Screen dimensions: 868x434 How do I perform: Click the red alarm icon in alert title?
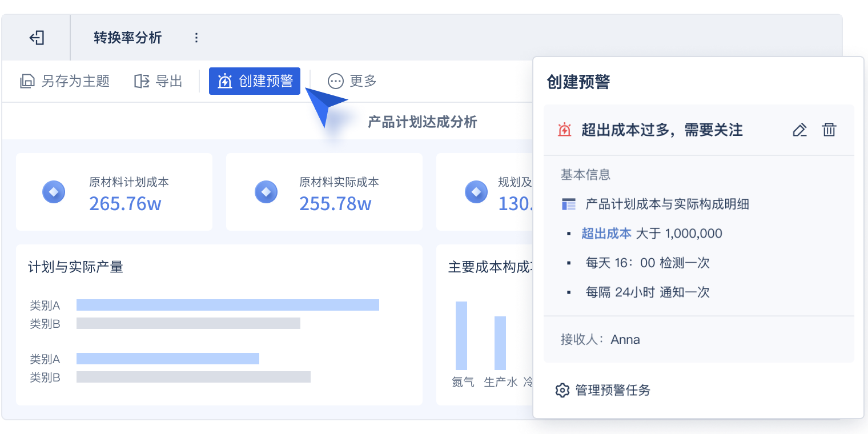[x=564, y=130]
